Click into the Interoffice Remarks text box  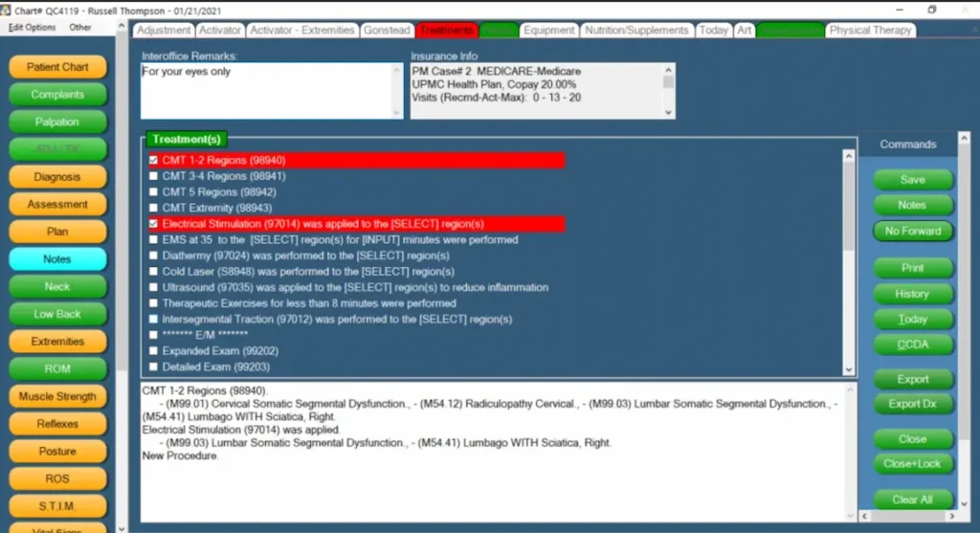pyautogui.click(x=271, y=91)
